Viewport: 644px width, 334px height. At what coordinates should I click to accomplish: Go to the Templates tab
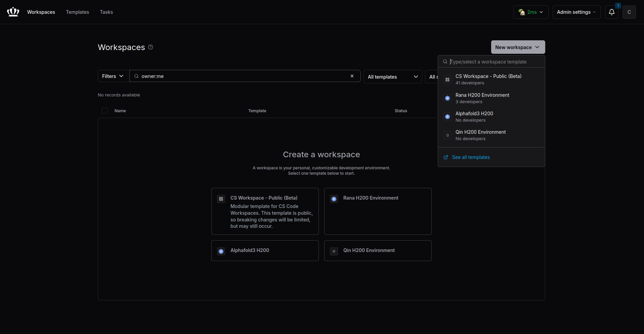click(x=77, y=12)
